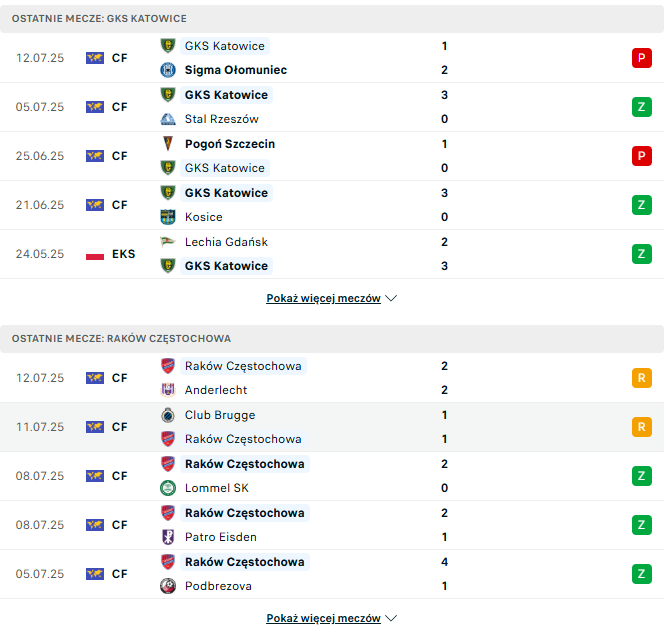The width and height of the screenshot is (666, 634).
Task: Click the Lommel SK team logo
Action: 168,488
